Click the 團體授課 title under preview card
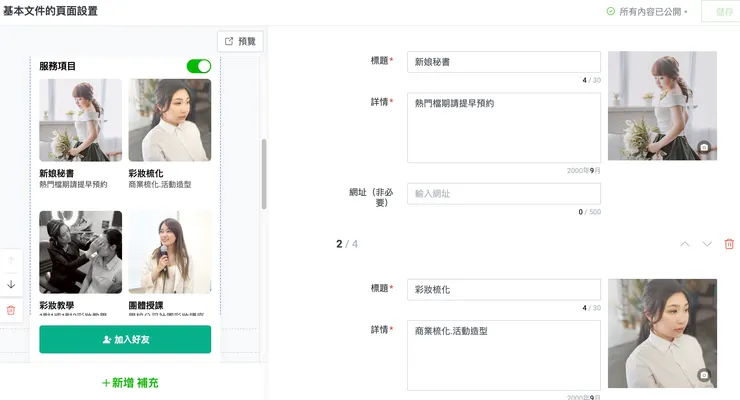 [146, 305]
